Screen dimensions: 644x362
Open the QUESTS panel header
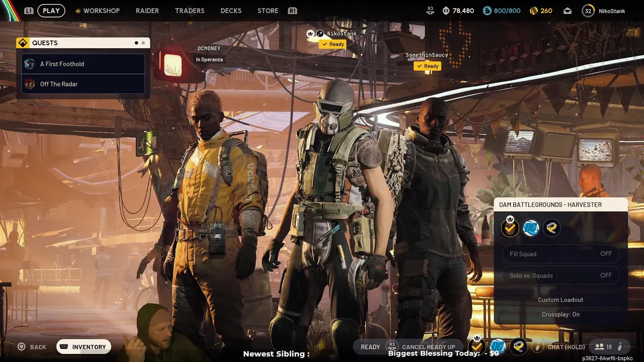pyautogui.click(x=83, y=43)
